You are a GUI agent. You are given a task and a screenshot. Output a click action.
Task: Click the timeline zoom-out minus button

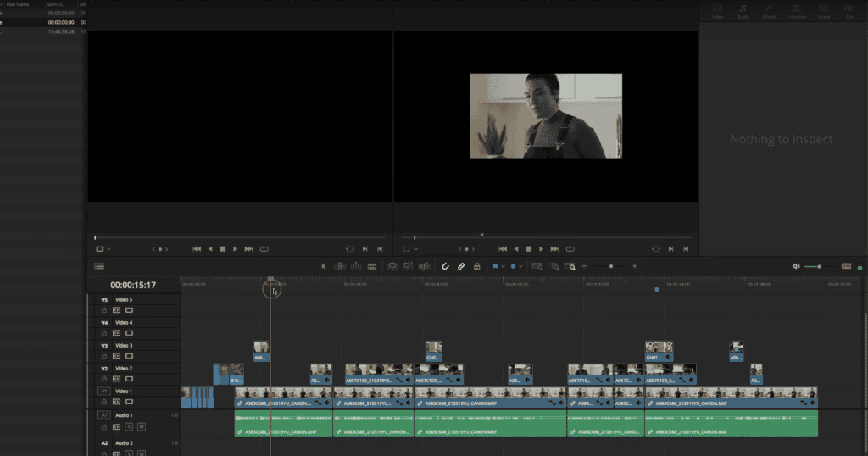pos(584,266)
